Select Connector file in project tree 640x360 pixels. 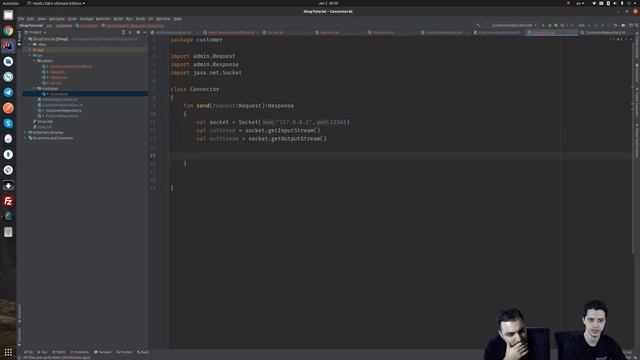(x=59, y=94)
